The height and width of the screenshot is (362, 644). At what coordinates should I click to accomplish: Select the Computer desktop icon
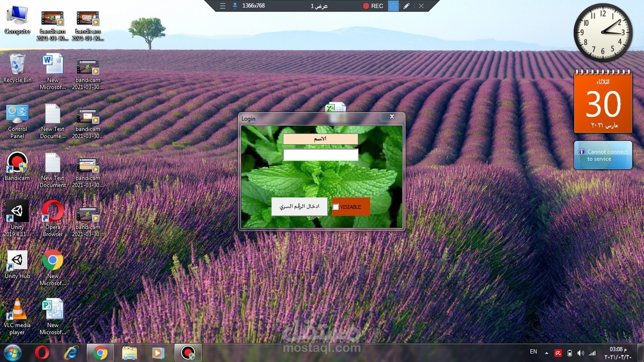tap(18, 20)
